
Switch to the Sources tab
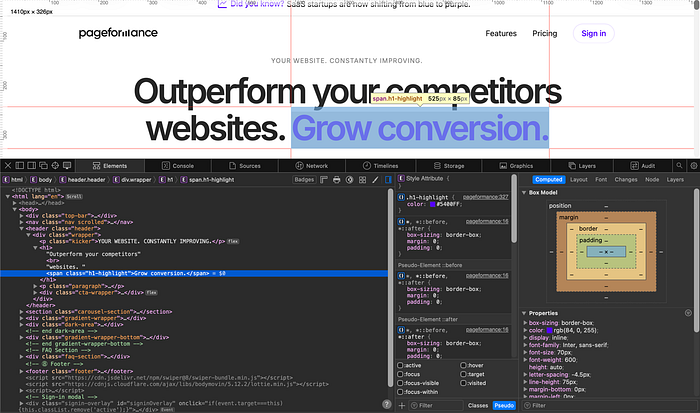[245, 166]
